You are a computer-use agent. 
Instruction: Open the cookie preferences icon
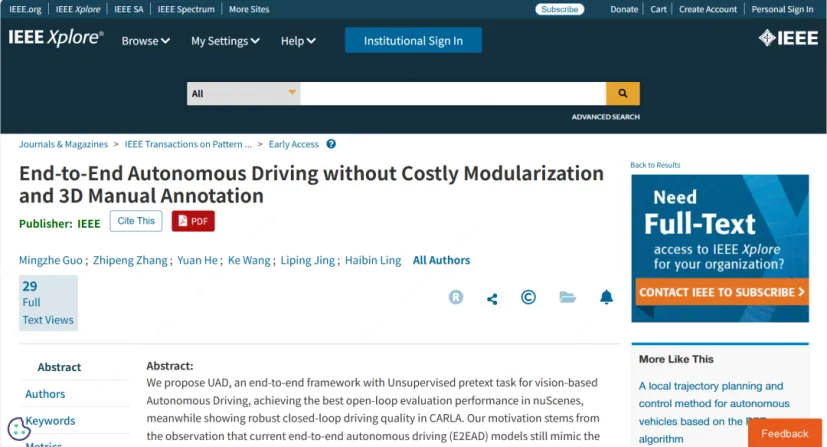point(19,429)
